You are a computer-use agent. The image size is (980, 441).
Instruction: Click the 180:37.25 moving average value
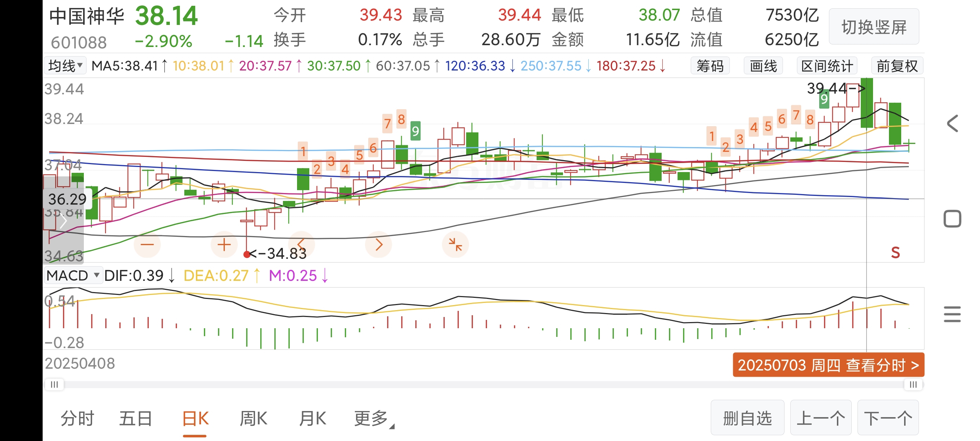point(626,66)
